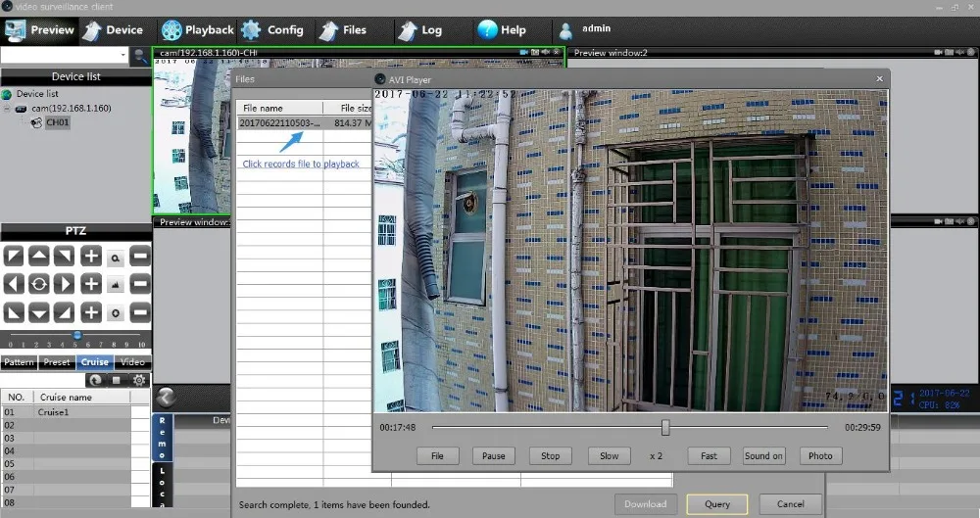Screen dimensions: 980x518
Task: Stop cruise with the square icon
Action: [117, 380]
